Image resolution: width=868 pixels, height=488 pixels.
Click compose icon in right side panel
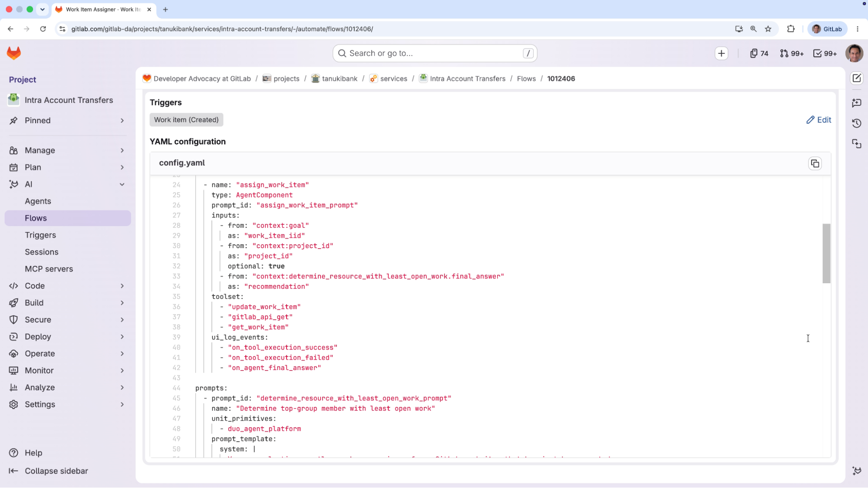click(857, 79)
